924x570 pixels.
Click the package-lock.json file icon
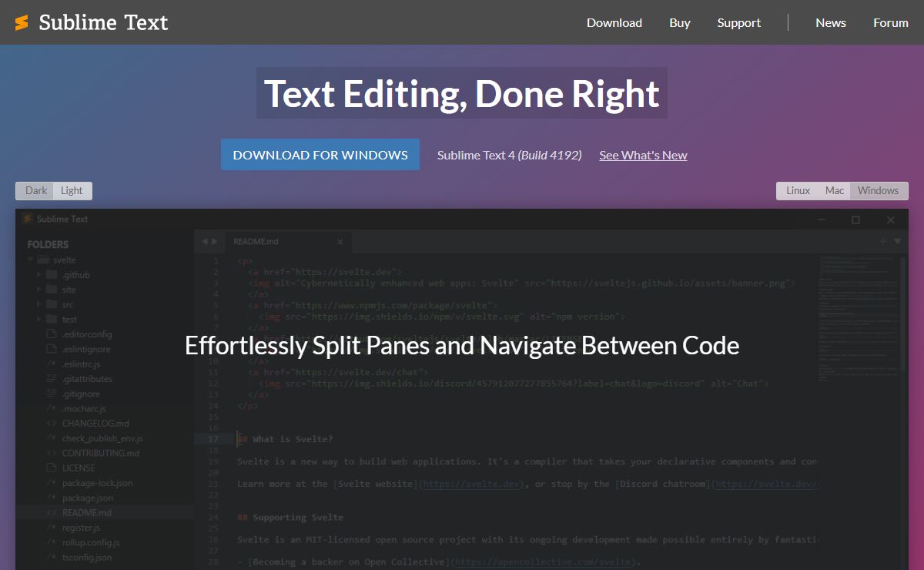pos(52,483)
